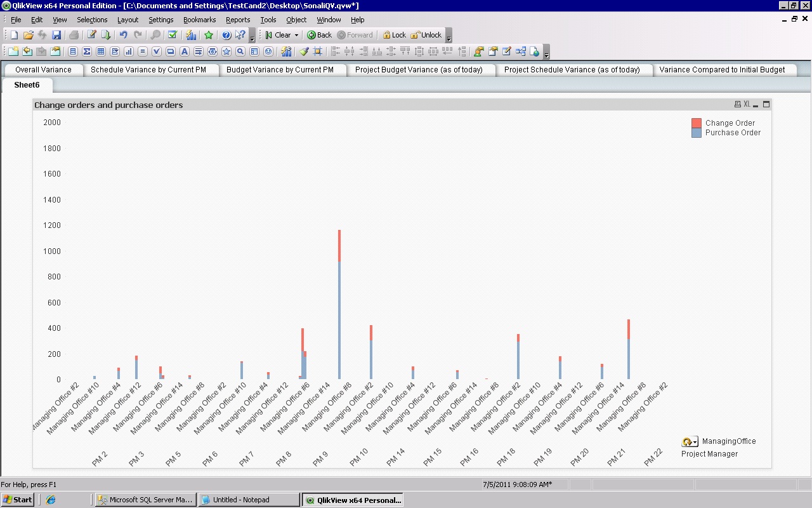Click the Lock selections button

[393, 35]
